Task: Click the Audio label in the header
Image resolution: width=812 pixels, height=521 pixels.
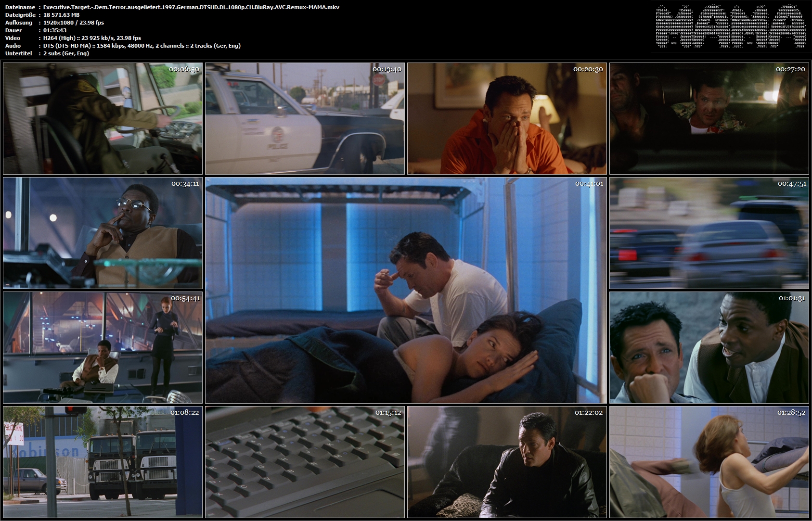Action: 13,46
